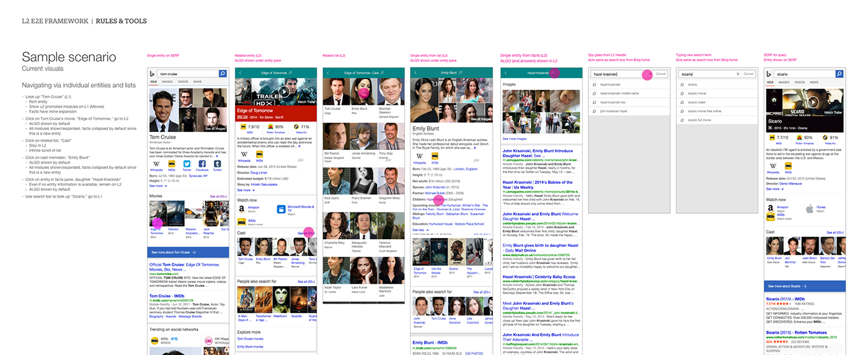The height and width of the screenshot is (355, 868).
Task: Tap Benicio Del Toro's photo in Sicario cast
Action: 826,247
